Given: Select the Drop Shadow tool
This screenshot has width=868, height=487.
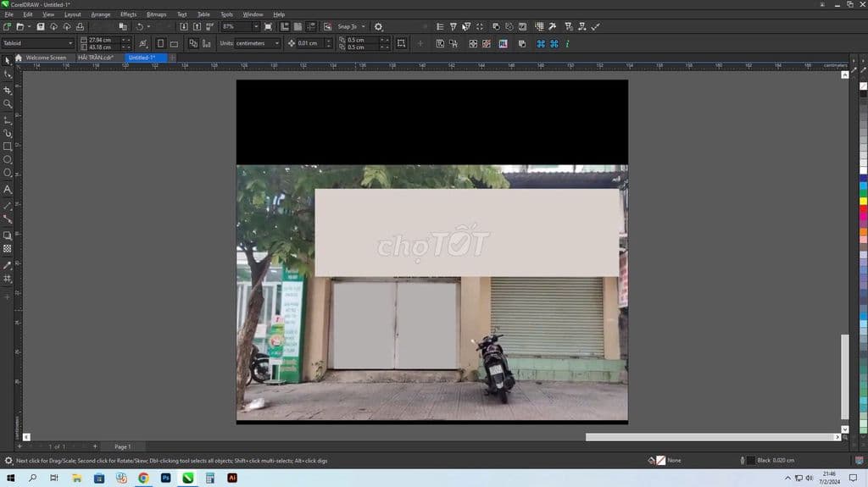Looking at the screenshot, I should point(7,235).
